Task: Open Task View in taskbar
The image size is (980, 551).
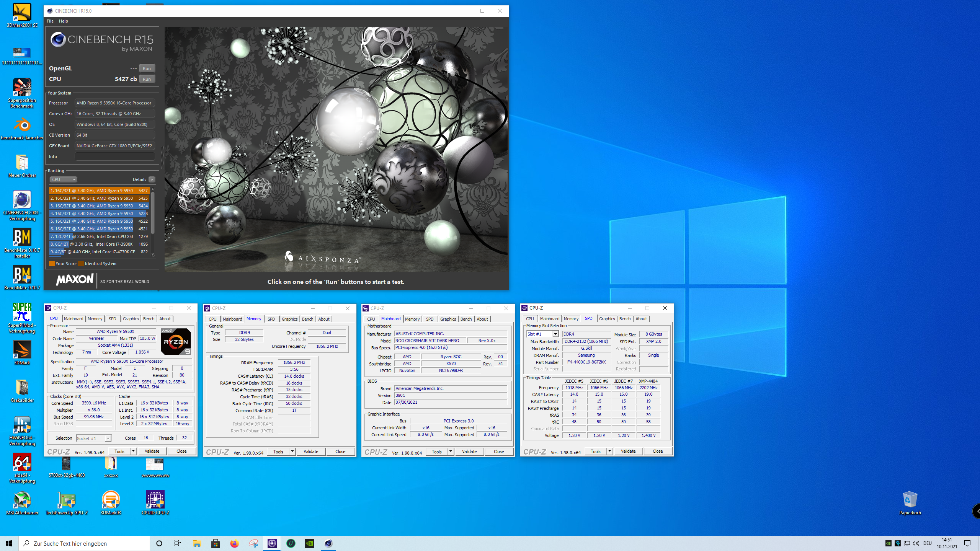Action: (178, 543)
